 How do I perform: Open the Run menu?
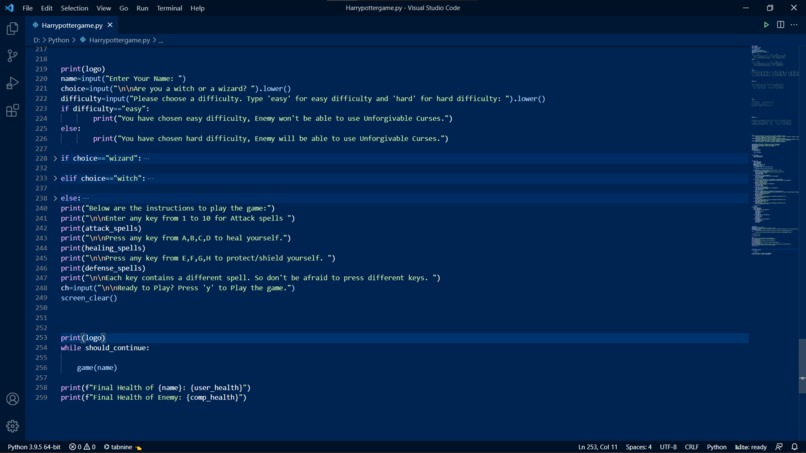click(x=142, y=8)
